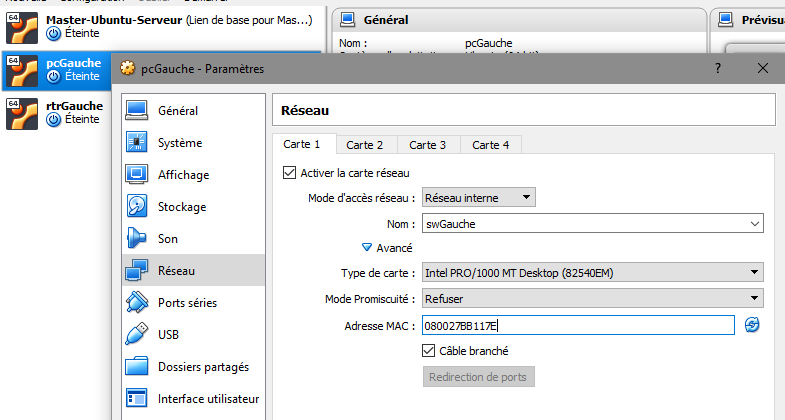Open the Général settings category icon
785x420 pixels.
(x=137, y=111)
